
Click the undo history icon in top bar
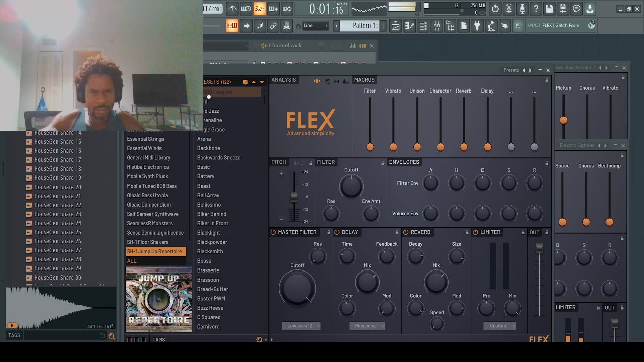coord(495,9)
